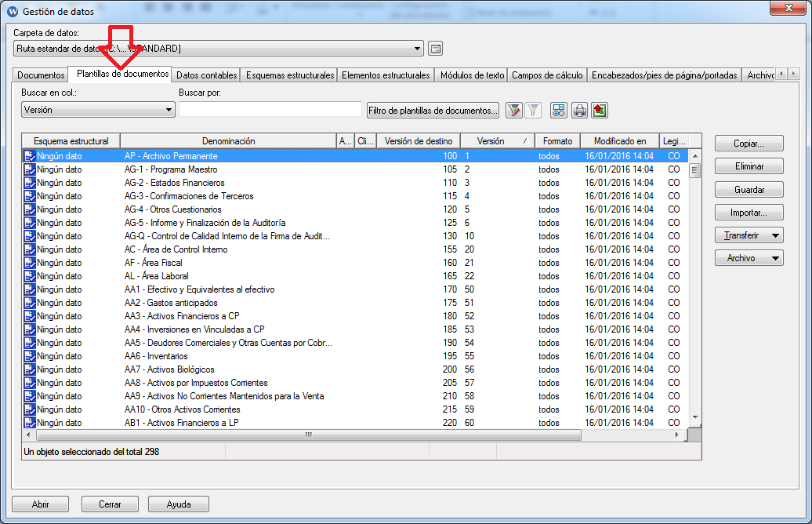Click the vertical scrollbar up arrow
The image size is (812, 524).
tap(695, 156)
